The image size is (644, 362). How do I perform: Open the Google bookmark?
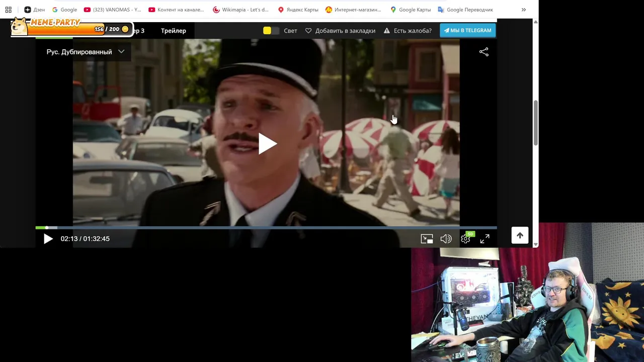pyautogui.click(x=64, y=10)
